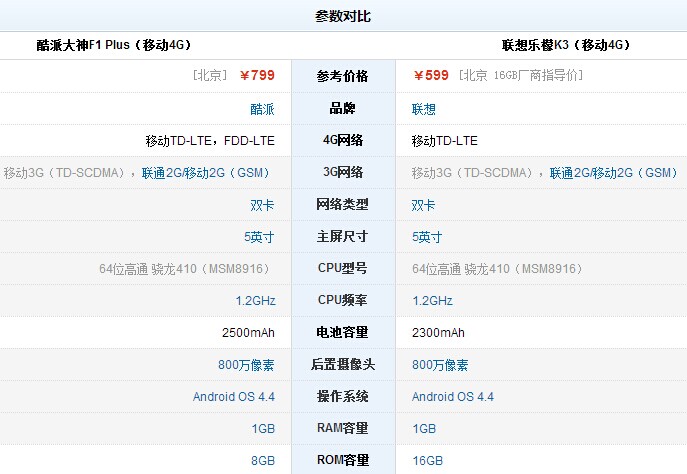Click the 主屏尺寸 row label

click(x=343, y=236)
